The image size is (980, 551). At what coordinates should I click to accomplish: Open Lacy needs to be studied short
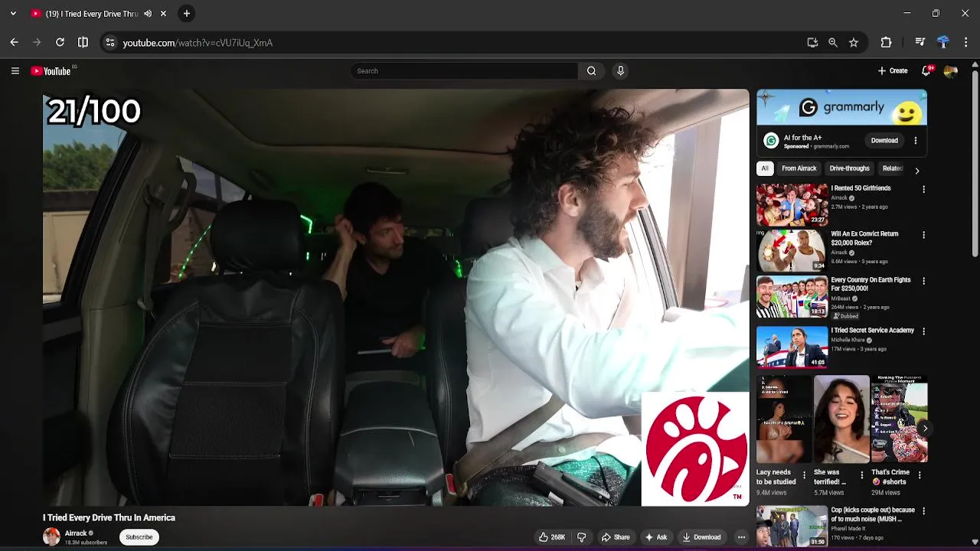pyautogui.click(x=784, y=419)
